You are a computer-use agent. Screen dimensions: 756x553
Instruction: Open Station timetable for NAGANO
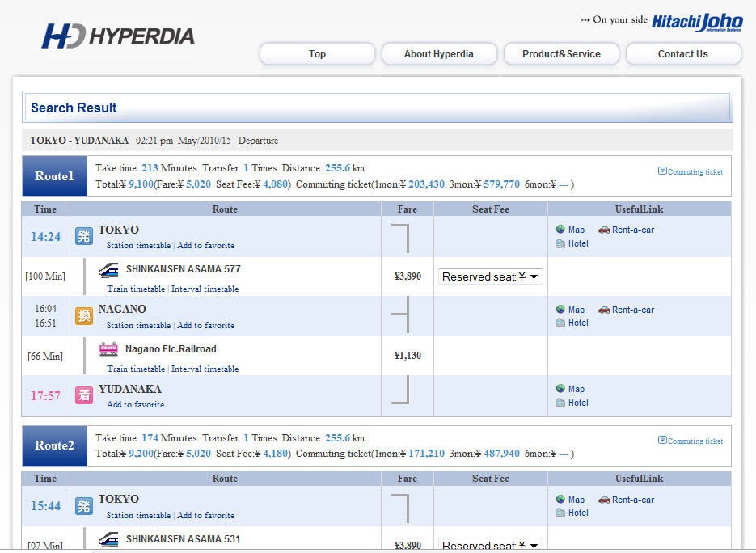(138, 326)
